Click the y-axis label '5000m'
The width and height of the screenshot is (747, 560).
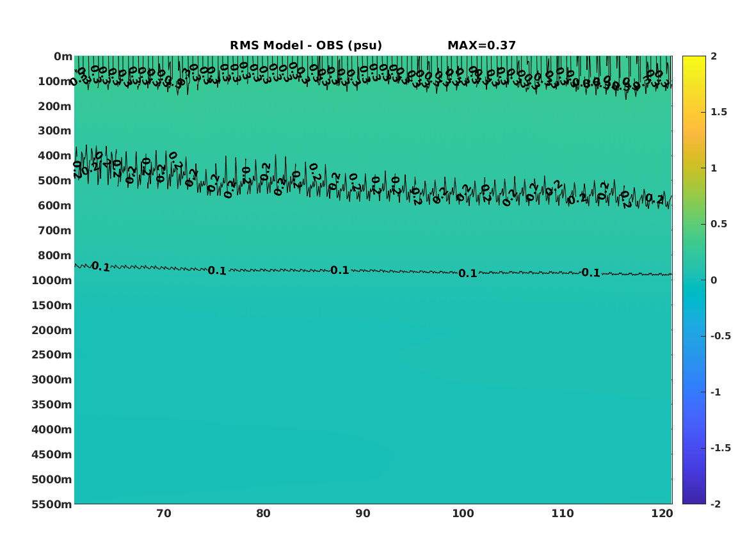[52, 479]
